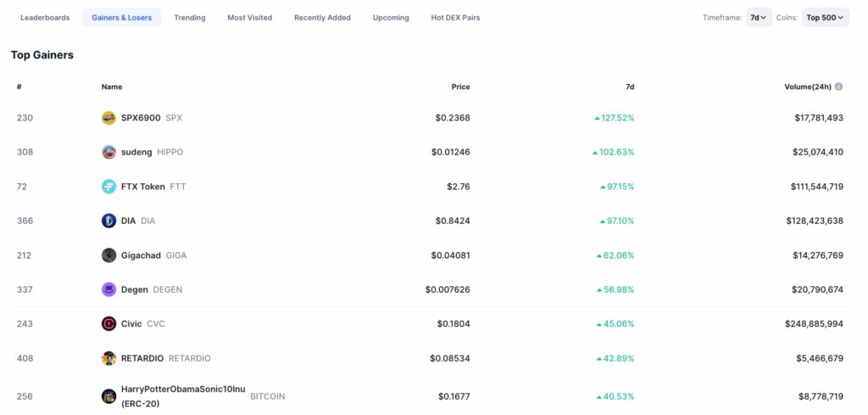Screen dimensions: 868x415
Task: Click the sudeng HIPPO coin logo
Action: pyautogui.click(x=109, y=153)
